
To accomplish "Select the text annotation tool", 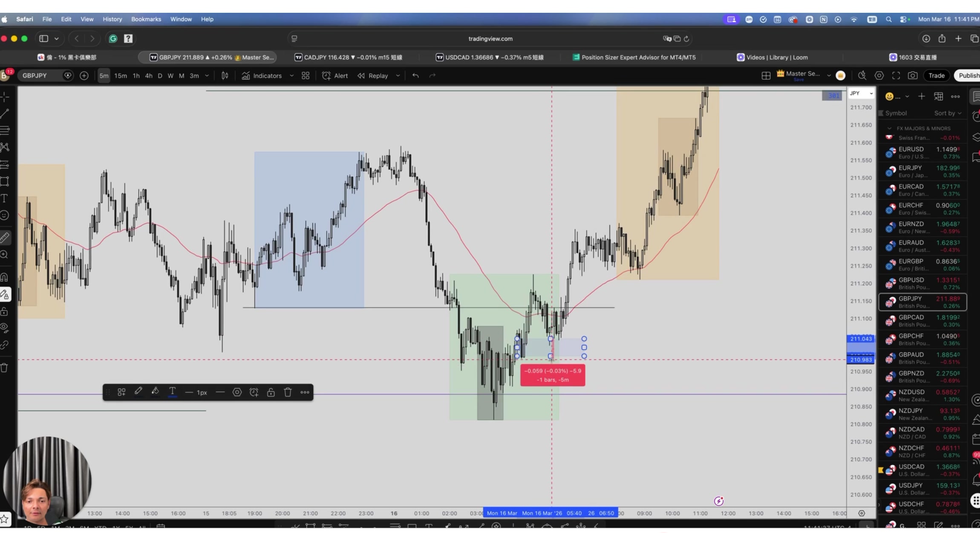I will tap(5, 198).
